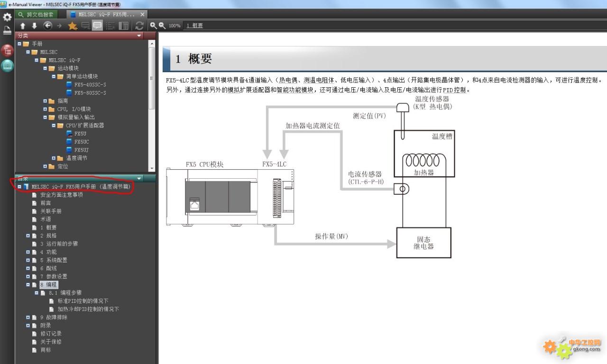Select the MELSEC folder in category tree
The width and height of the screenshot is (607, 364).
click(x=48, y=52)
